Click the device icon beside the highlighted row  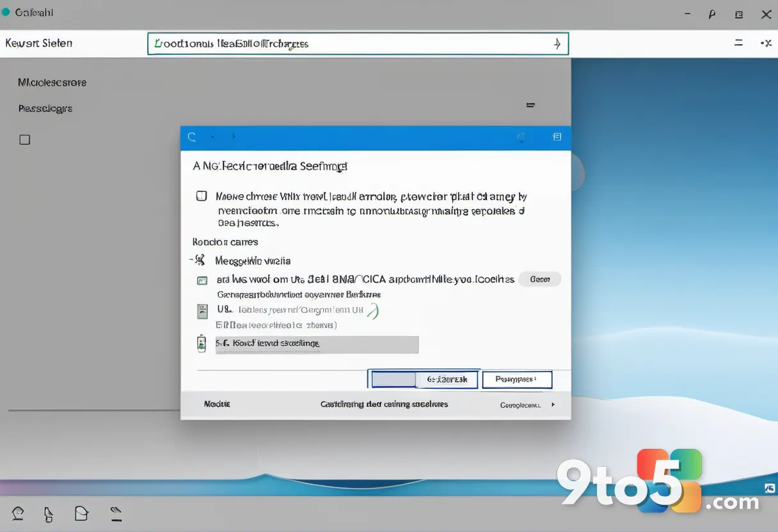tap(202, 343)
